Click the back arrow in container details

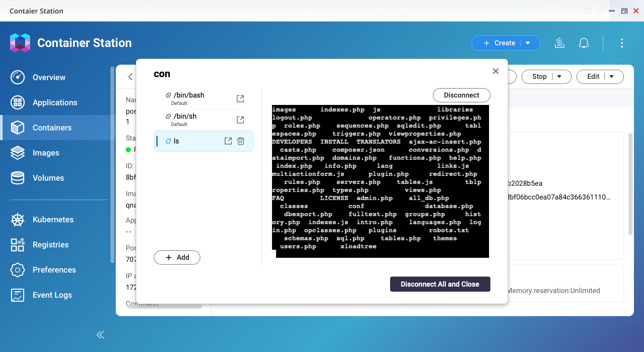[x=130, y=77]
